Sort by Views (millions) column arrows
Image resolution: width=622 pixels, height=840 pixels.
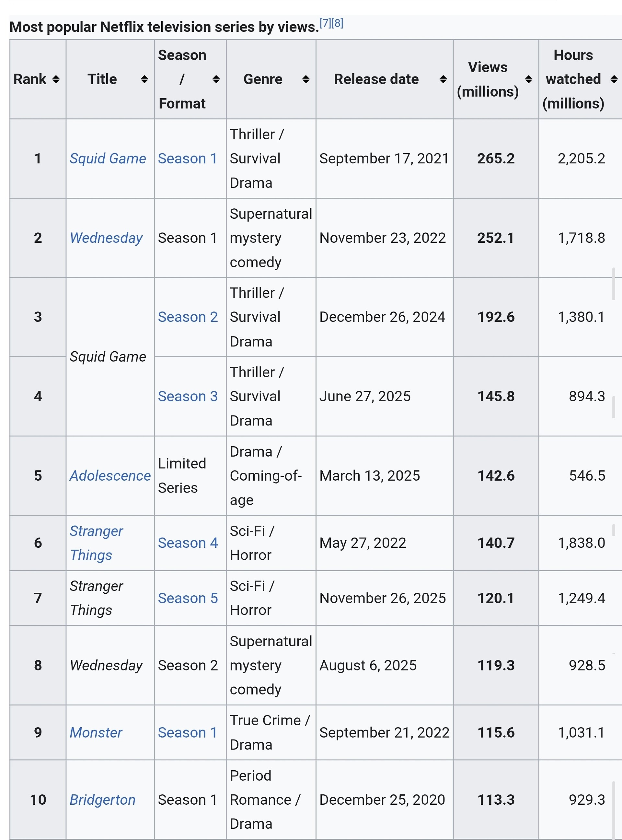(529, 79)
